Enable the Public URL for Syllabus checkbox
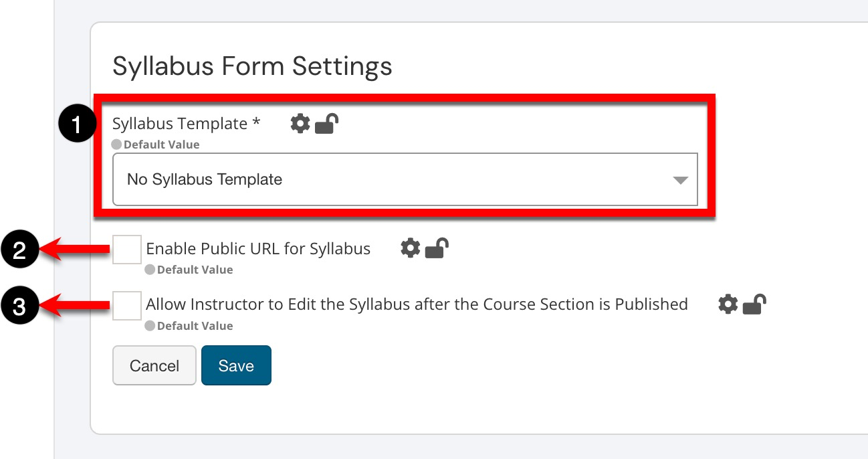 coord(127,250)
